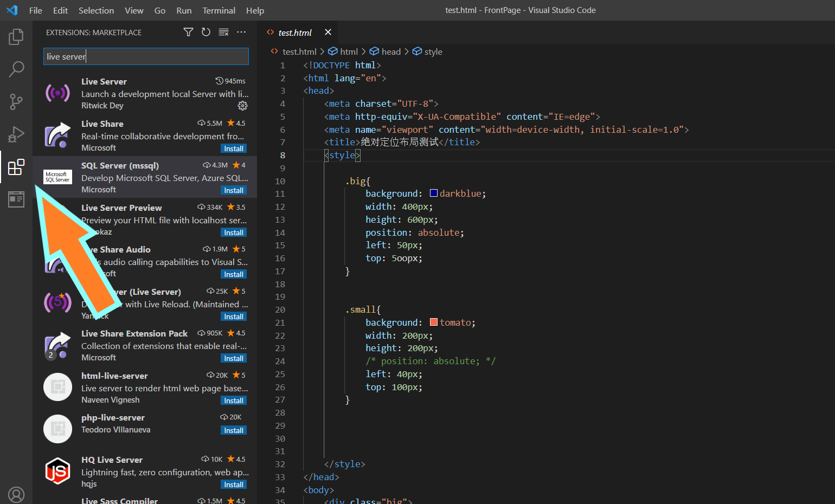Click the Live Share Extension Pack icon

point(57,345)
